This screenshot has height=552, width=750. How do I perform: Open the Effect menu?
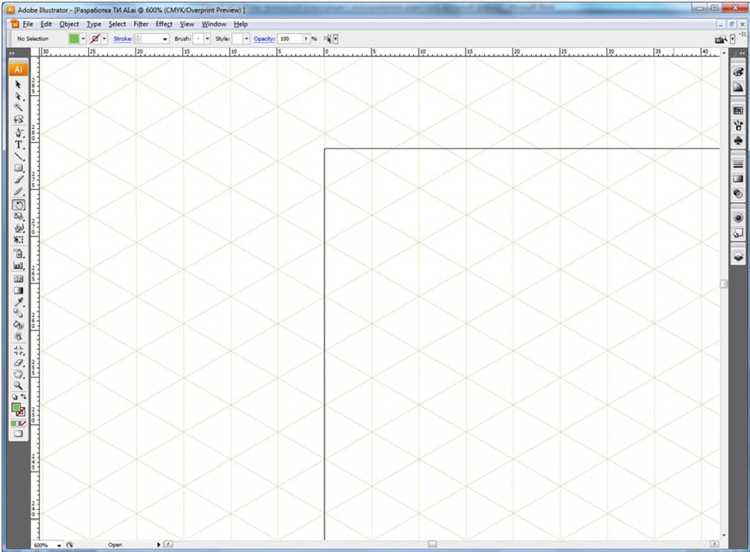[164, 24]
